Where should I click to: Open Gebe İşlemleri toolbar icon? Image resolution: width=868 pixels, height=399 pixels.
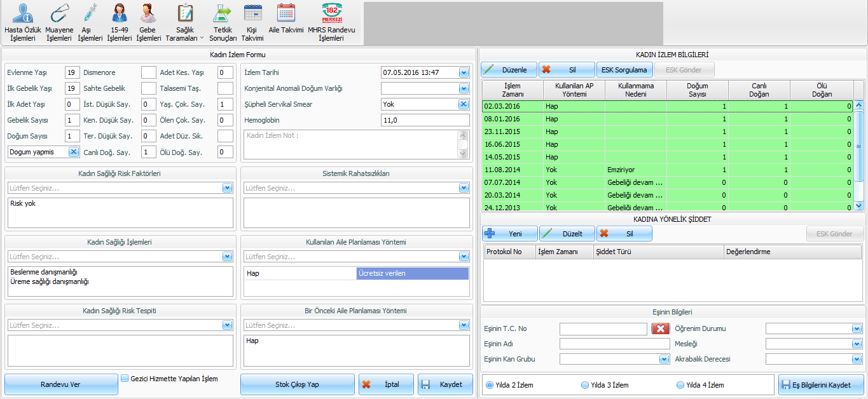(x=148, y=22)
